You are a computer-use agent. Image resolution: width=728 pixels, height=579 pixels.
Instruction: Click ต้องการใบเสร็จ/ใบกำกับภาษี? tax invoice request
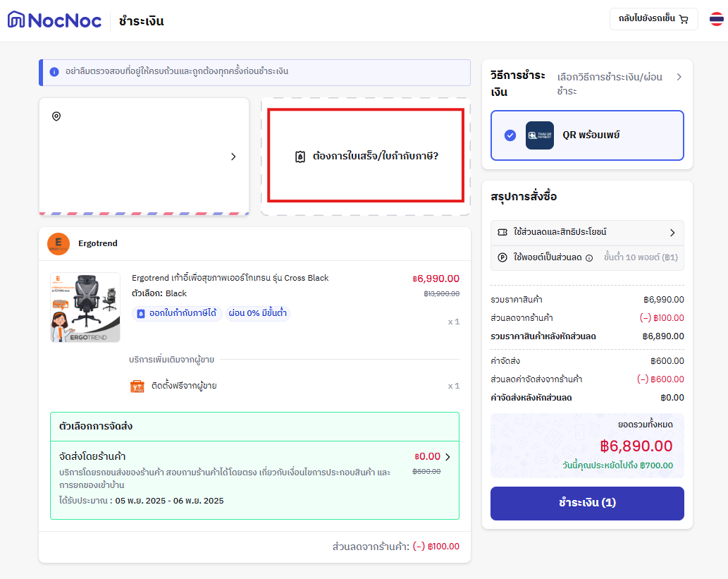pos(366,156)
